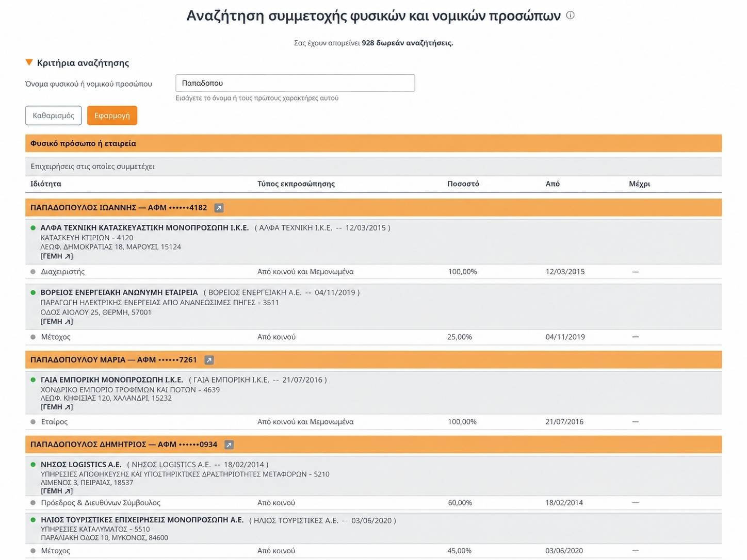Open the ΓΕΜΗ link for ΓΑΙΑ ΕΜΠΟΡΙΚΗ

[57, 407]
